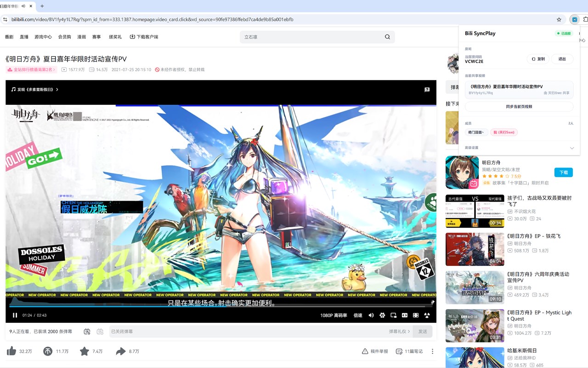Seek using the video progress bar
The height and width of the screenshot is (368, 588).
(x=221, y=306)
